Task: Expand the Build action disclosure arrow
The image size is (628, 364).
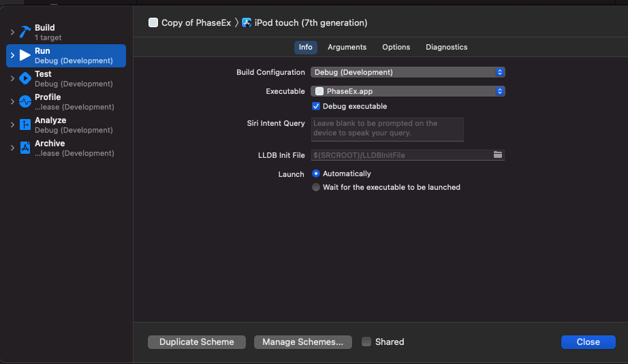Action: 12,33
